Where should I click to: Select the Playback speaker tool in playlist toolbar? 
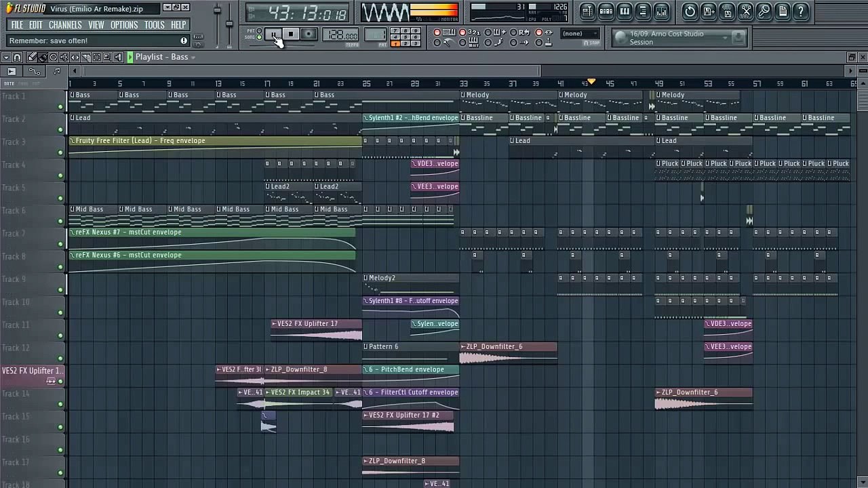tap(118, 58)
